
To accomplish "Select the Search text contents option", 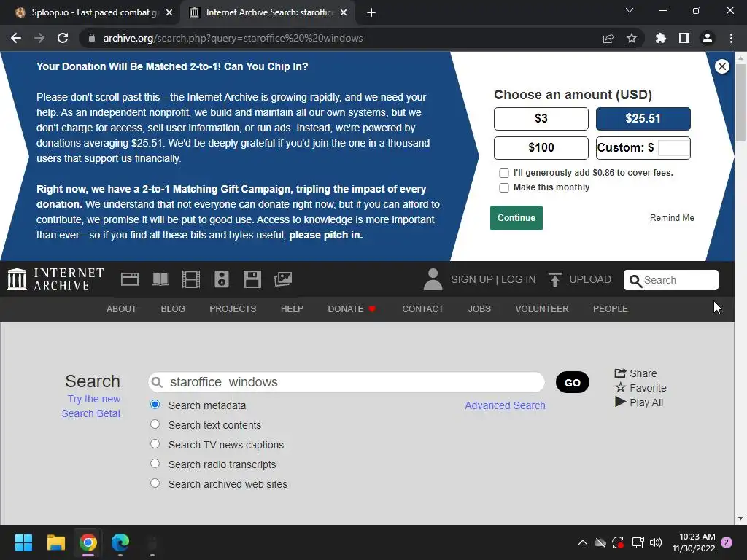I will point(155,424).
